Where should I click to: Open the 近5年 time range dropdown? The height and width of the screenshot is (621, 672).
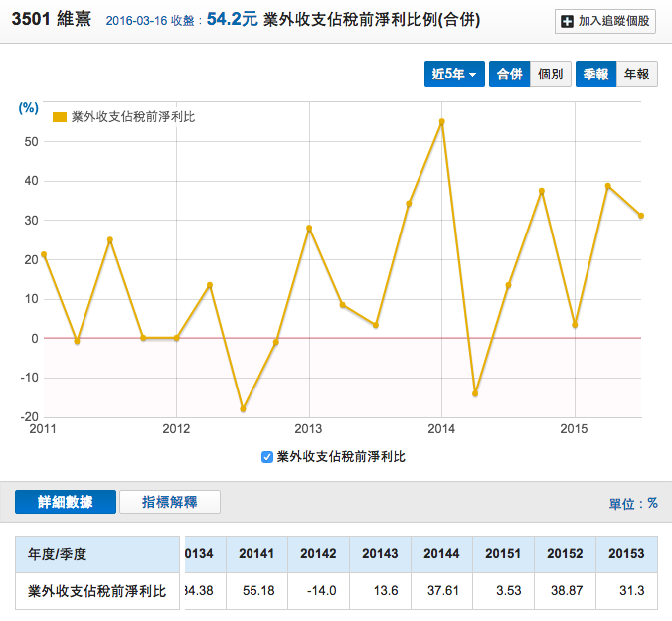[454, 75]
